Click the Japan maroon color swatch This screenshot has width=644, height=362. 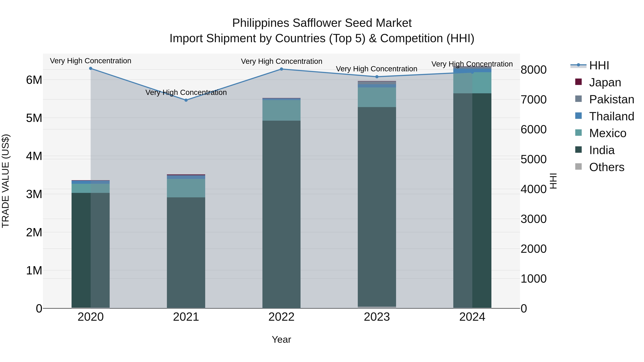[x=579, y=82]
